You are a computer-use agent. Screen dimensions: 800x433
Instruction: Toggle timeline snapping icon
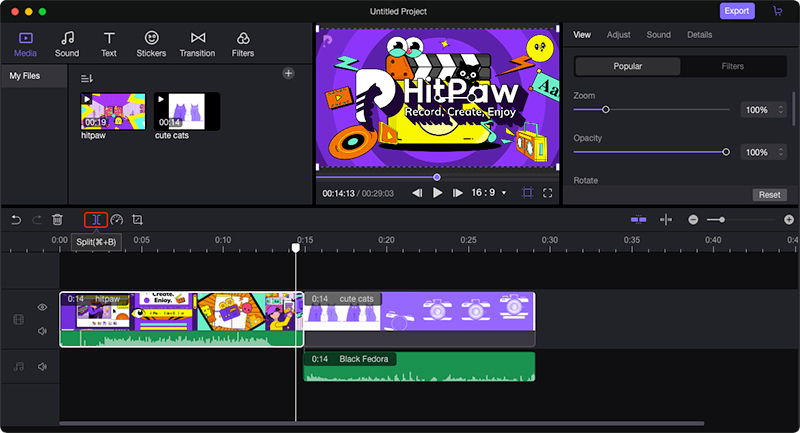point(638,220)
